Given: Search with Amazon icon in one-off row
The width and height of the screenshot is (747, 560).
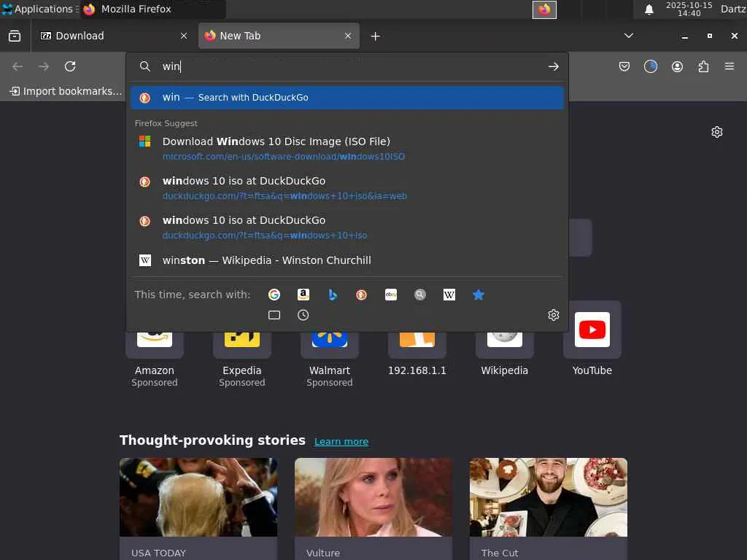Looking at the screenshot, I should pos(303,295).
